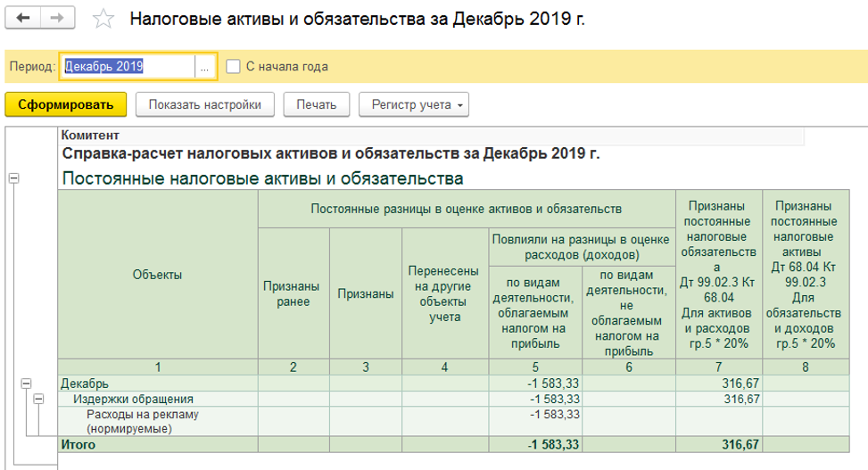The height and width of the screenshot is (470, 868).
Task: Click Признаны постоянные налоговые активы header
Action: (806, 275)
